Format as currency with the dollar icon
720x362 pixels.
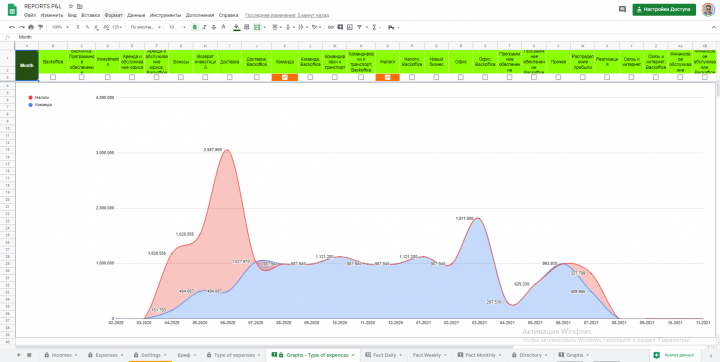tap(78, 28)
